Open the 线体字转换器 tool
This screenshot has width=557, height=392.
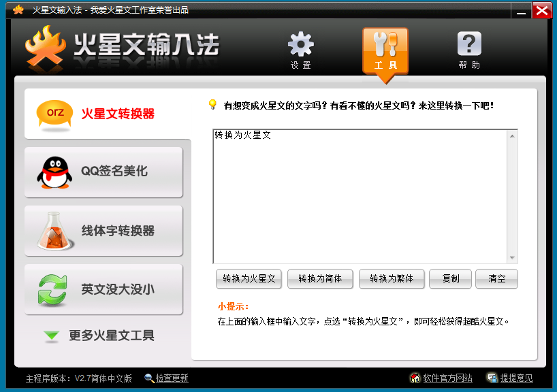pyautogui.click(x=104, y=231)
